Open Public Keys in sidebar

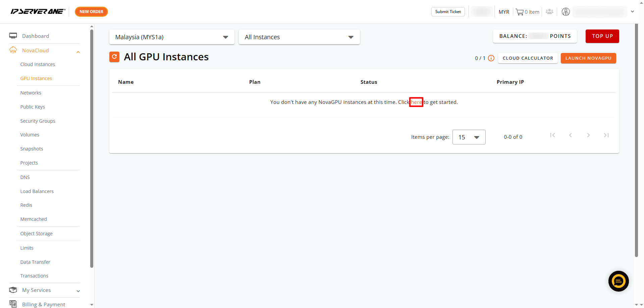click(x=33, y=107)
